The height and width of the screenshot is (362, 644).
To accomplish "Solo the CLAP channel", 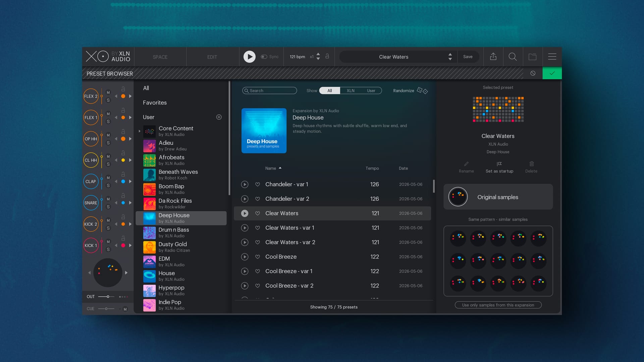I will click(108, 185).
